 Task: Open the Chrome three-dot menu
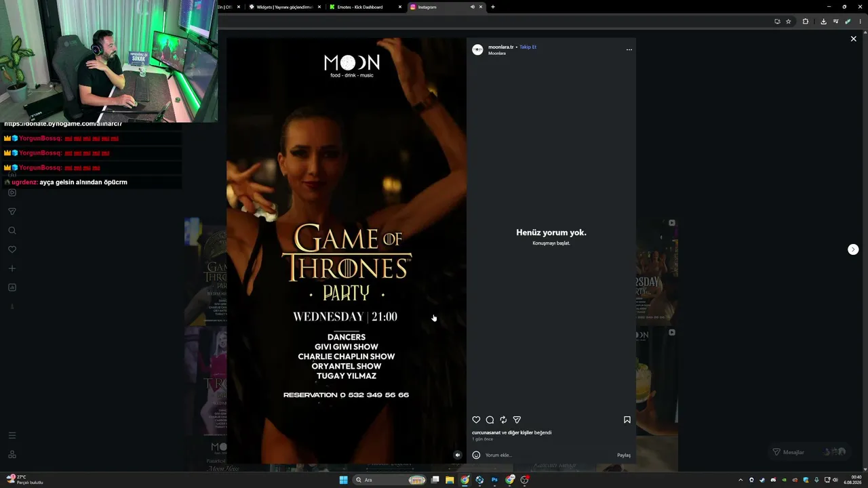tap(861, 22)
